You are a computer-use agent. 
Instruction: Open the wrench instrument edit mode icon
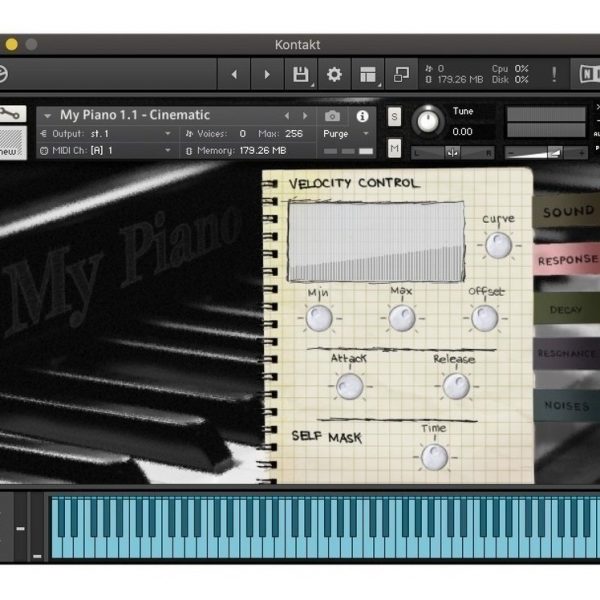pos(11,114)
